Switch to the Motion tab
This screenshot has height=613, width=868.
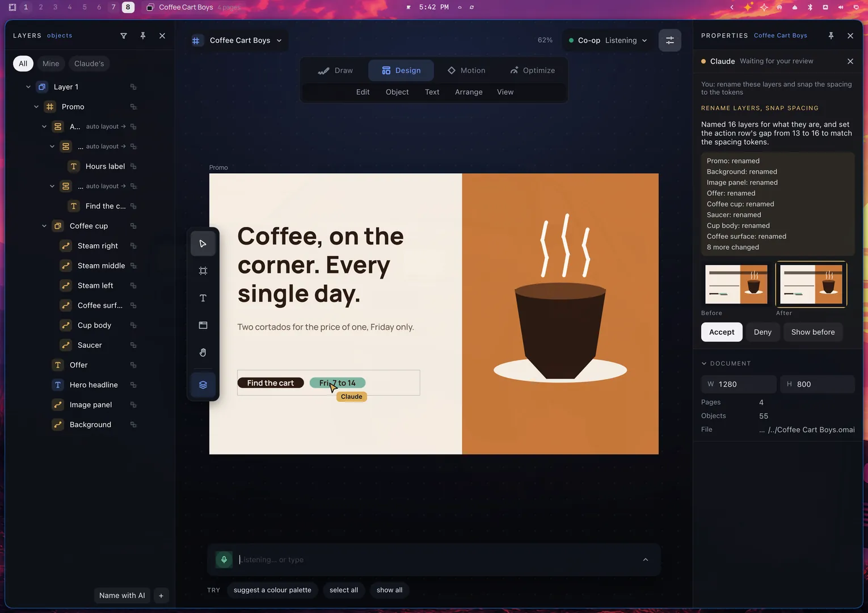pos(466,70)
